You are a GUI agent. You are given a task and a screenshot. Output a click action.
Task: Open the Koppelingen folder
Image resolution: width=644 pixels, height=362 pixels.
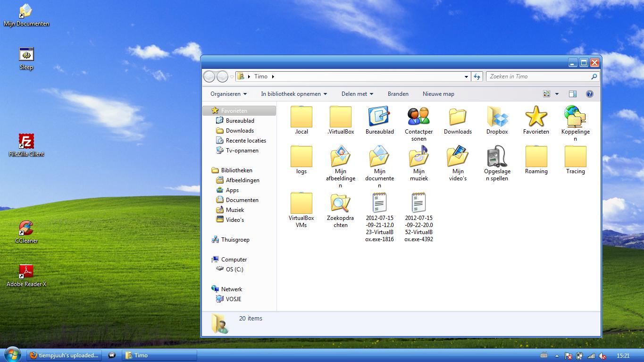(x=575, y=124)
